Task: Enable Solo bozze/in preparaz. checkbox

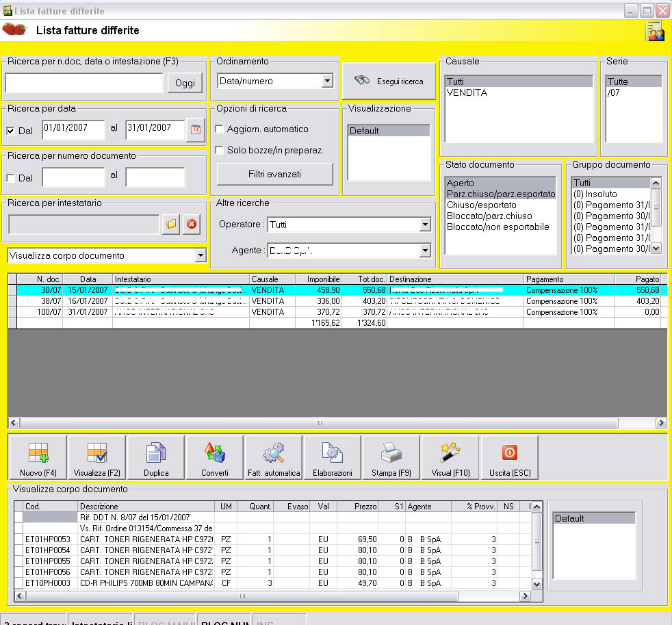Action: 220,150
